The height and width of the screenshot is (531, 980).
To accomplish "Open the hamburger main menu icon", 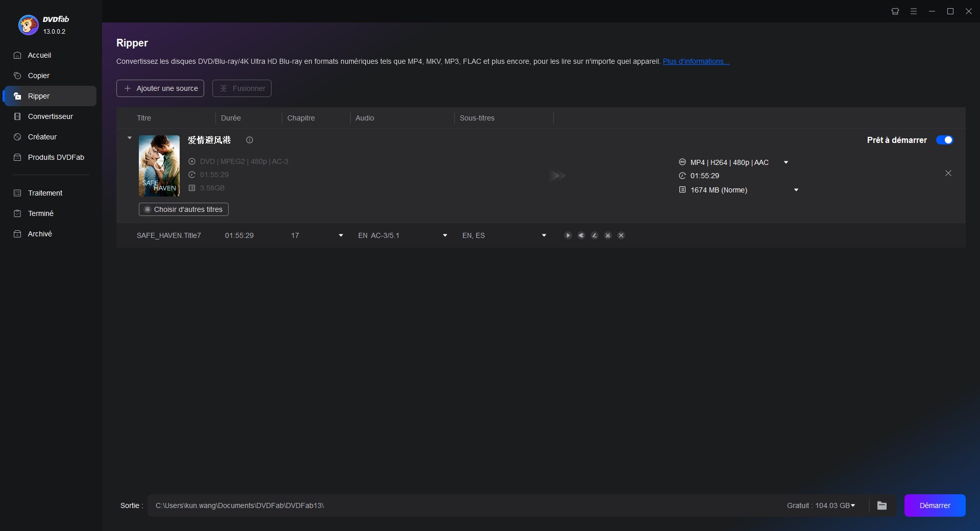I will (x=914, y=11).
